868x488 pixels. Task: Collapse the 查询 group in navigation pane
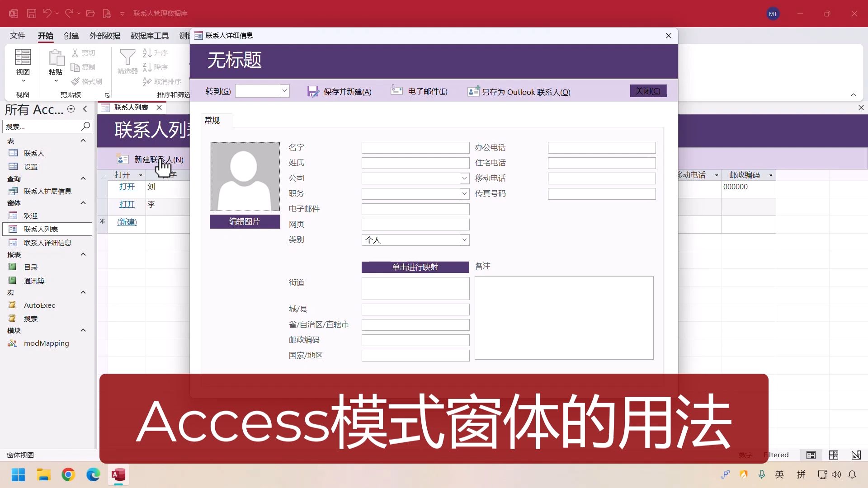(83, 178)
